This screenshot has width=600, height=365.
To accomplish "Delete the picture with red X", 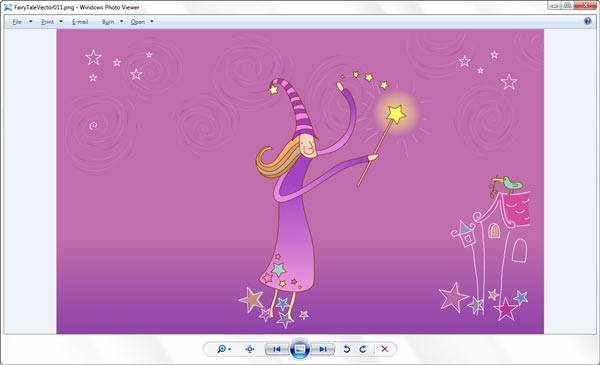I will coord(385,349).
